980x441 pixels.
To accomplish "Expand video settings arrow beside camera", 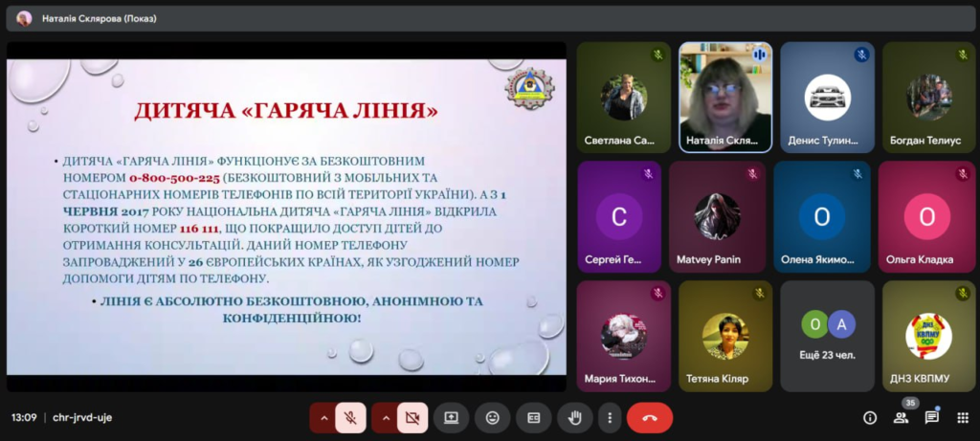I will coord(385,418).
